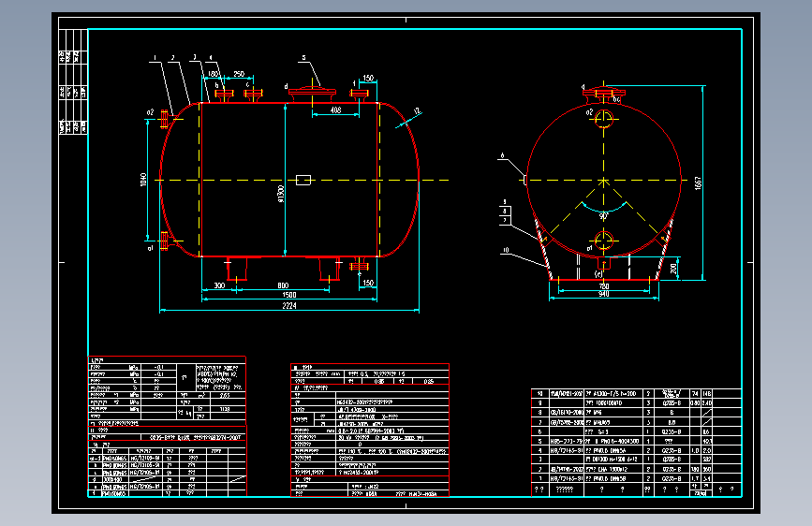
Task: Click callout number 5 above manhole
Action: [304, 58]
